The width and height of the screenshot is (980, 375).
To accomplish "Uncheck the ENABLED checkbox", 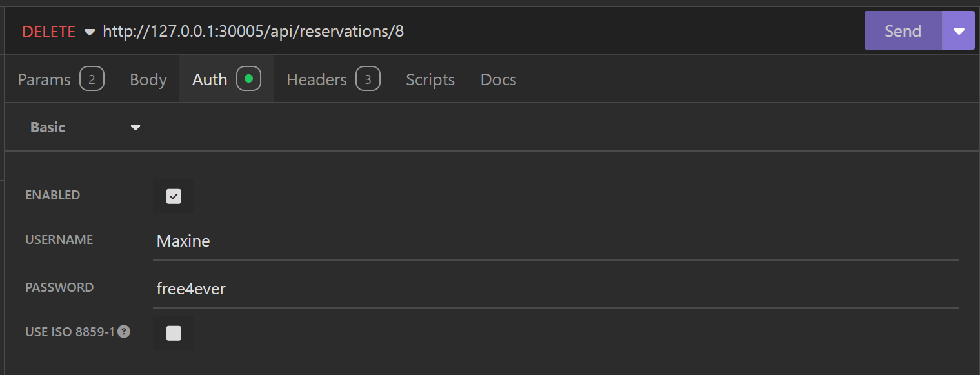I will coord(174,196).
